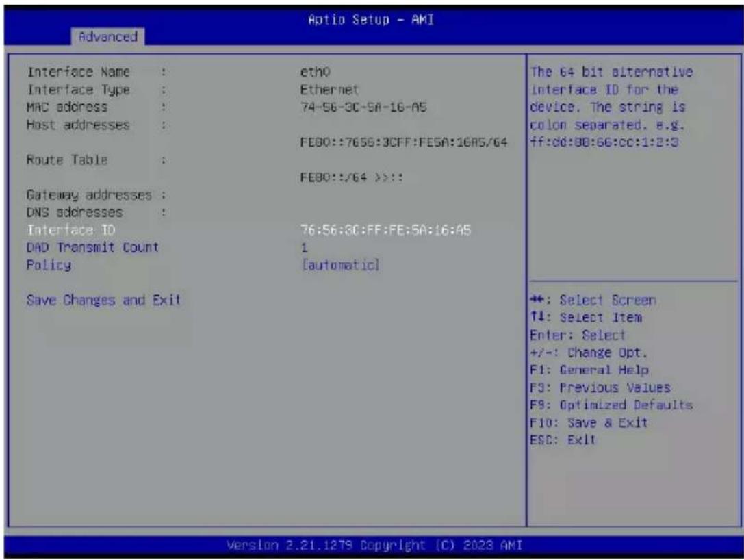This screenshot has height=560, width=744.
Task: Click the F3: Previous Values hint
Action: click(600, 388)
